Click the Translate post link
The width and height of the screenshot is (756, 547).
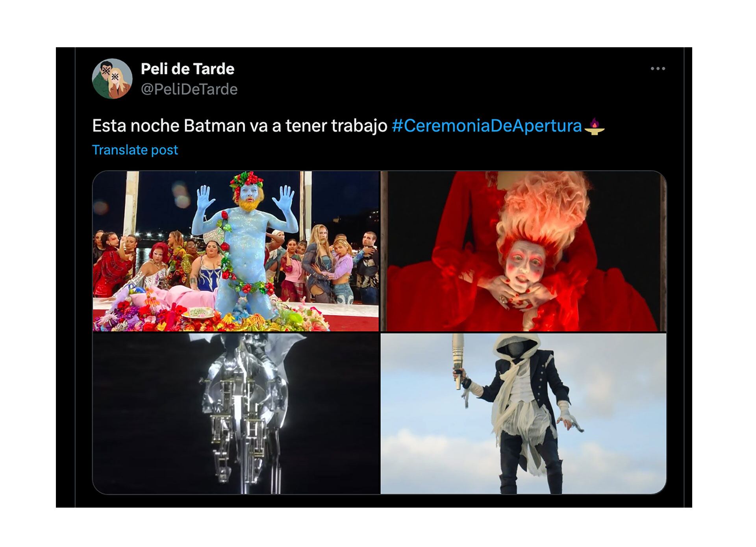(135, 150)
